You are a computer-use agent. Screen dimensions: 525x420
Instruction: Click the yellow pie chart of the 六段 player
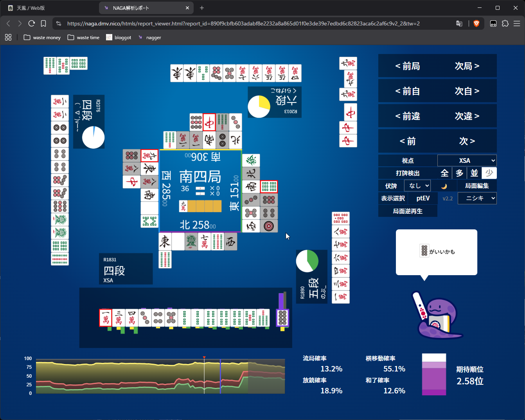click(x=259, y=106)
